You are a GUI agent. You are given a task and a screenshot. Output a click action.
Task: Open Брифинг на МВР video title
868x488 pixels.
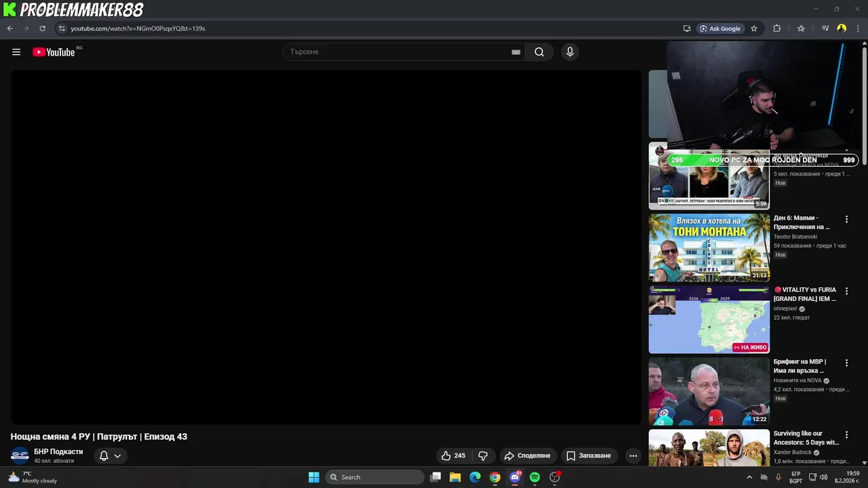point(800,366)
